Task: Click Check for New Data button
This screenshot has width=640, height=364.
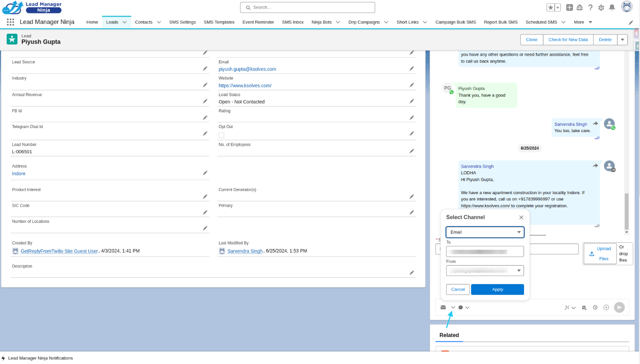Action: pos(568,40)
